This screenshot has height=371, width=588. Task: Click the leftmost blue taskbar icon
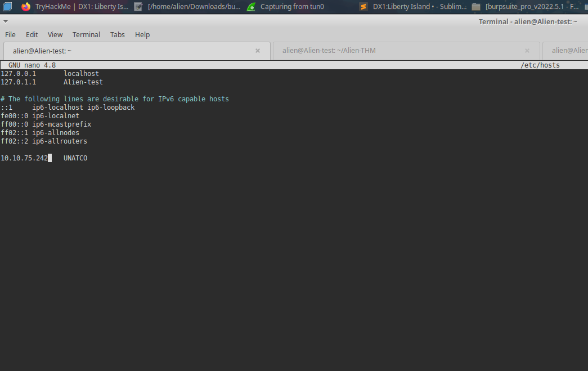point(7,7)
